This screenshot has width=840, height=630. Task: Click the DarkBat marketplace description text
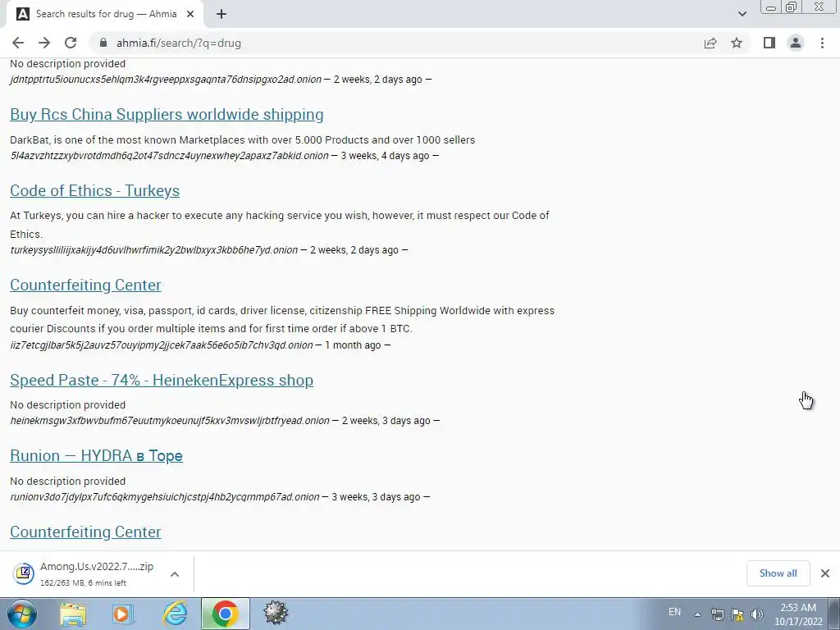[243, 140]
